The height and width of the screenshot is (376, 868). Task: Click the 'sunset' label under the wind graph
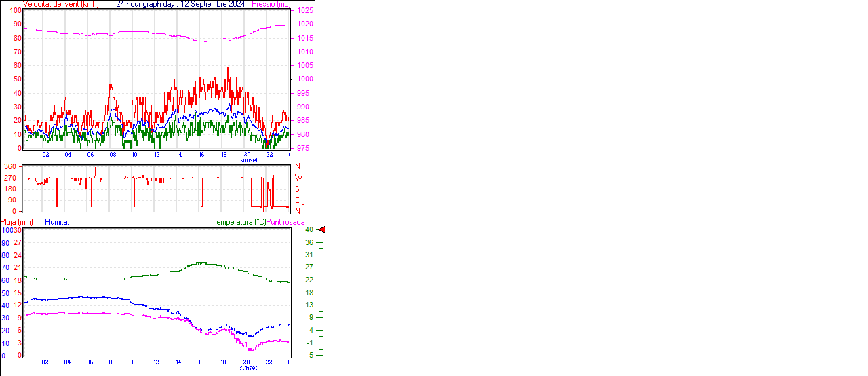[249, 160]
